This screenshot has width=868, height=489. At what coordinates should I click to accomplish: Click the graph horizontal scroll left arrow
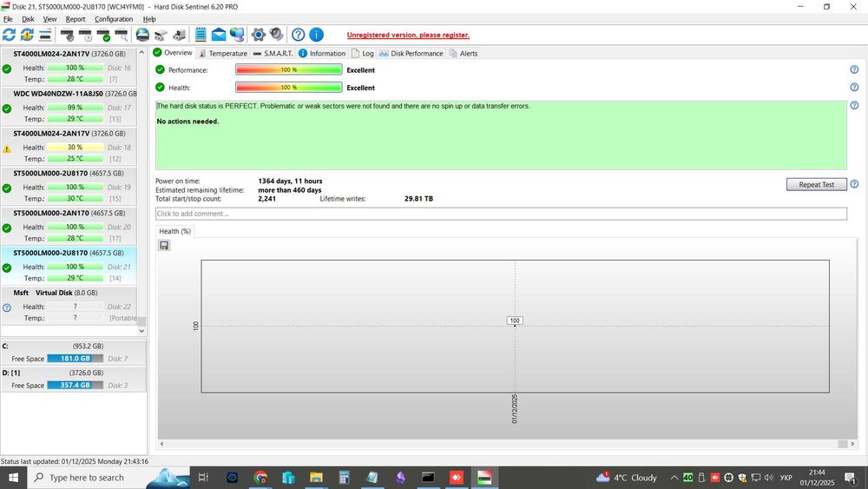pos(161,444)
